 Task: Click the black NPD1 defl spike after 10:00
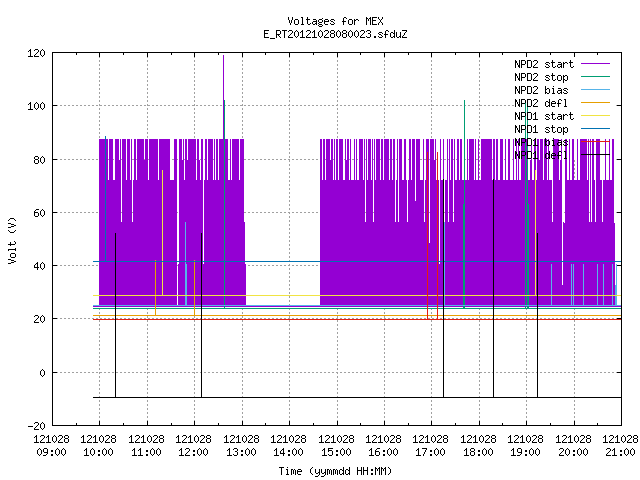pyautogui.click(x=116, y=315)
